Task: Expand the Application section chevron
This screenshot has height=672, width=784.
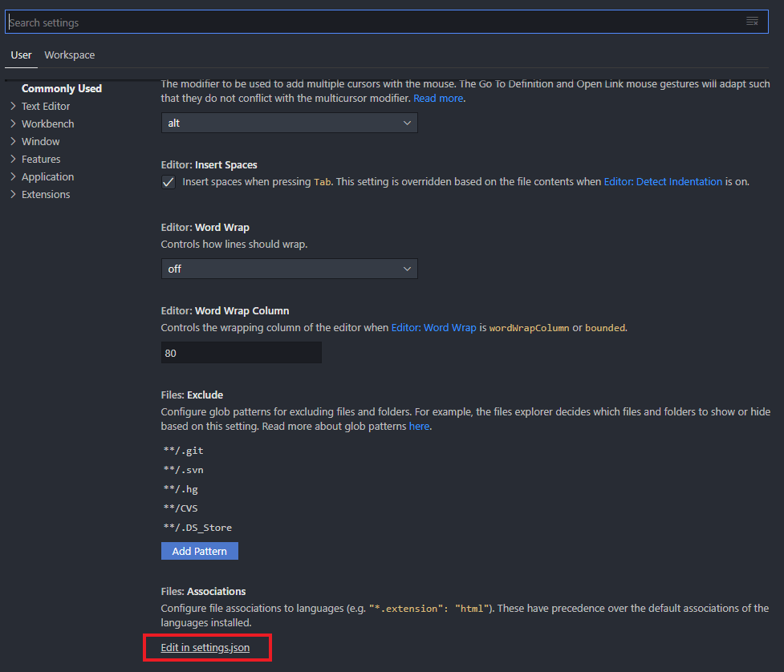Action: point(13,177)
